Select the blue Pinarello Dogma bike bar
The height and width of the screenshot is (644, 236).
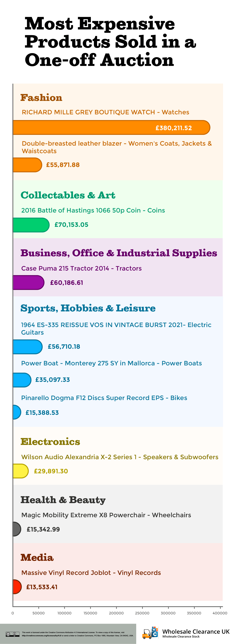17,412
